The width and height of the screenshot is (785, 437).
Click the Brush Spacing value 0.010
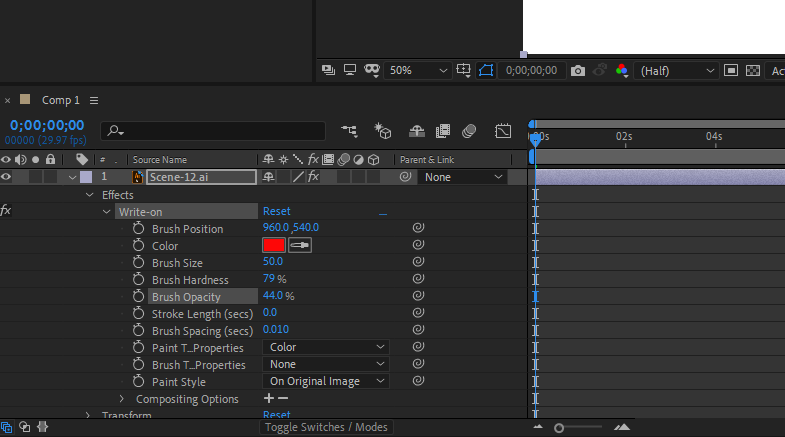point(276,329)
